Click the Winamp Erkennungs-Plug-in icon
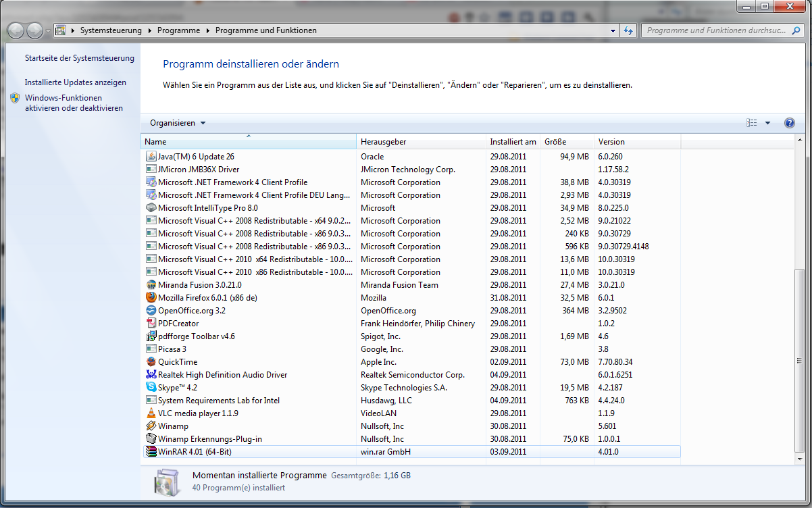 151,438
